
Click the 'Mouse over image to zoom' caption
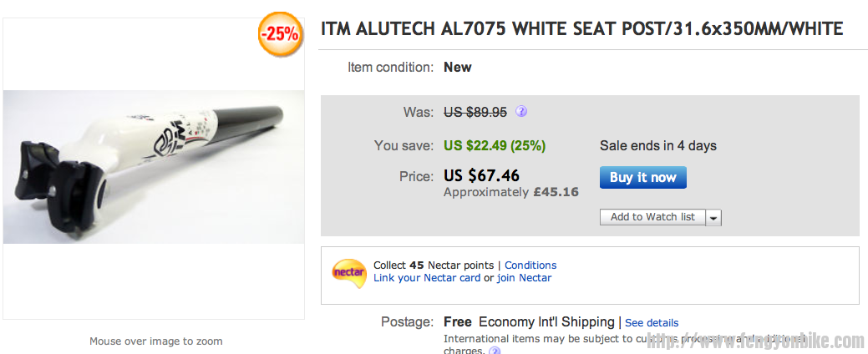[x=156, y=341]
